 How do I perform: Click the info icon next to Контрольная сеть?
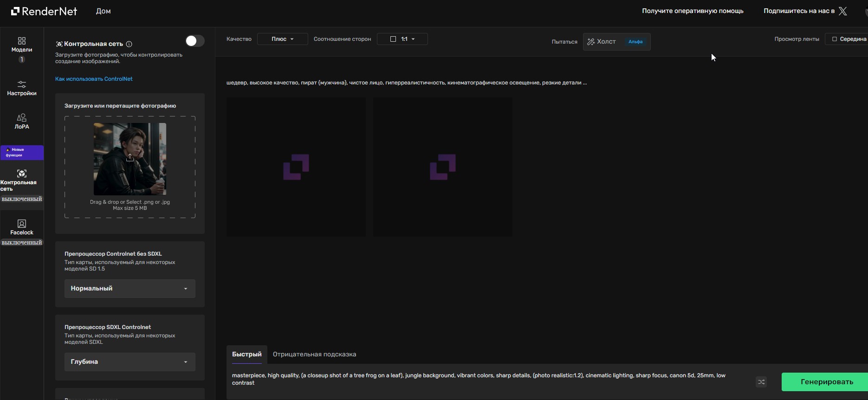(x=129, y=44)
